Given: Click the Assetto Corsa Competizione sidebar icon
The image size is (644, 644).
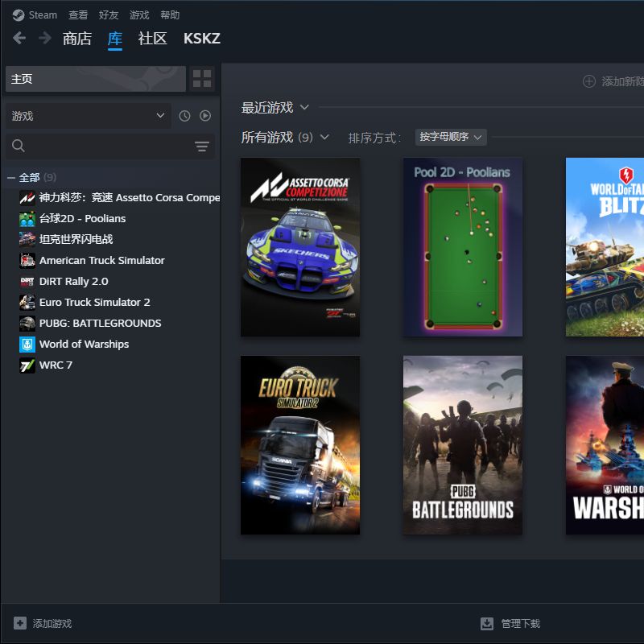Looking at the screenshot, I should (27, 197).
